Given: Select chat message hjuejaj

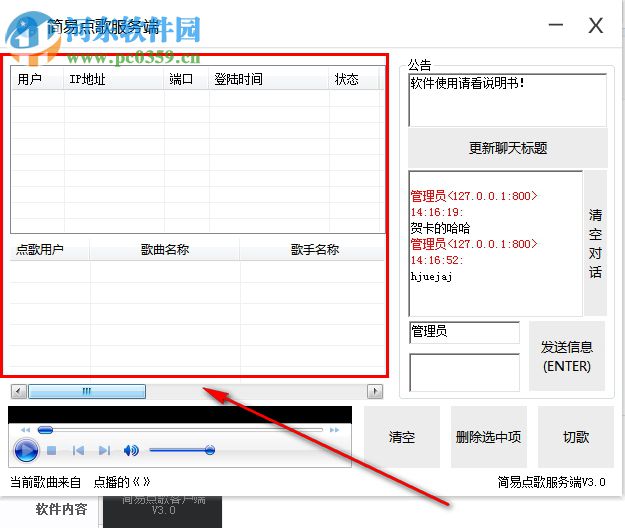Looking at the screenshot, I should [431, 276].
